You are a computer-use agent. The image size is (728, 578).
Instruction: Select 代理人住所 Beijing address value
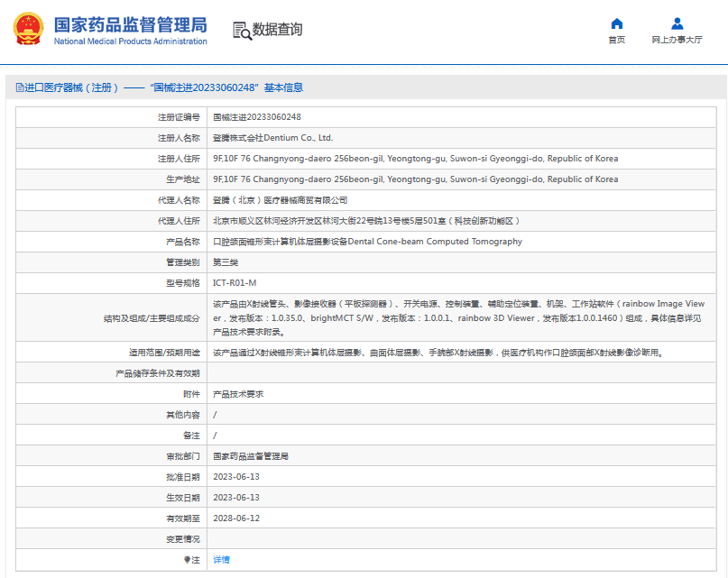[366, 221]
